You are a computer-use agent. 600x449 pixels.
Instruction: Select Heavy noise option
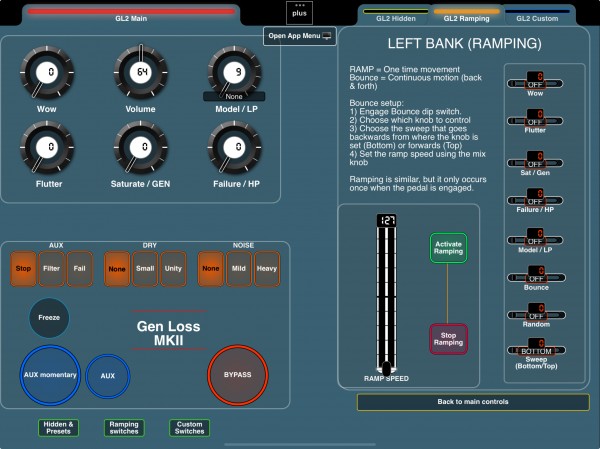pos(267,269)
